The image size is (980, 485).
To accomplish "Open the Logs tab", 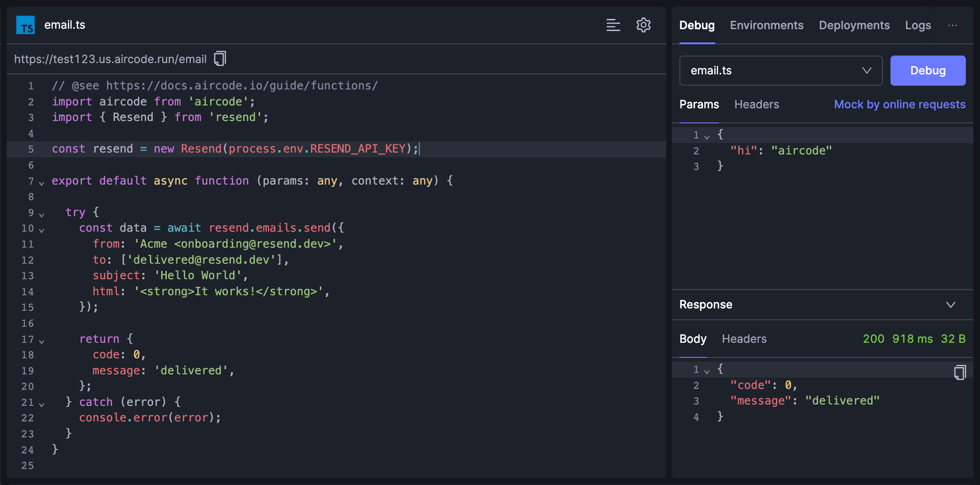I will point(918,25).
